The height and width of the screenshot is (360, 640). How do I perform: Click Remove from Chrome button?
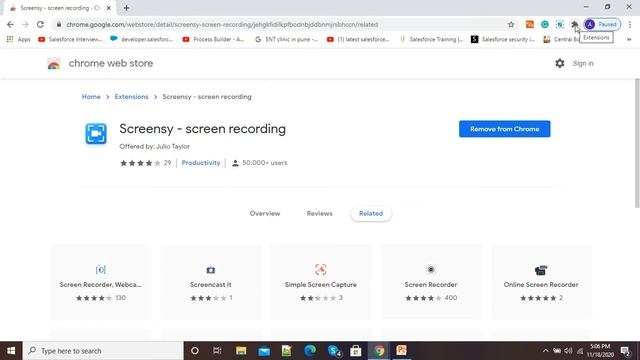(504, 129)
